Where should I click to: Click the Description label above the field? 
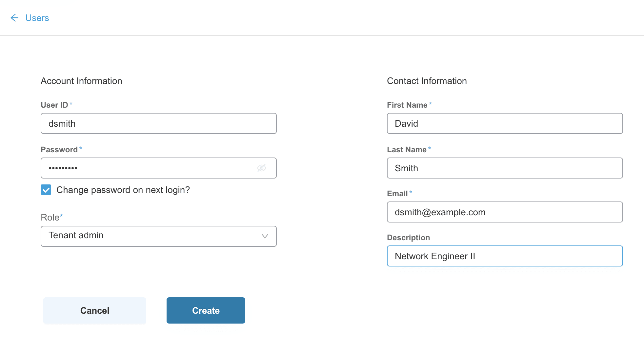(x=408, y=238)
